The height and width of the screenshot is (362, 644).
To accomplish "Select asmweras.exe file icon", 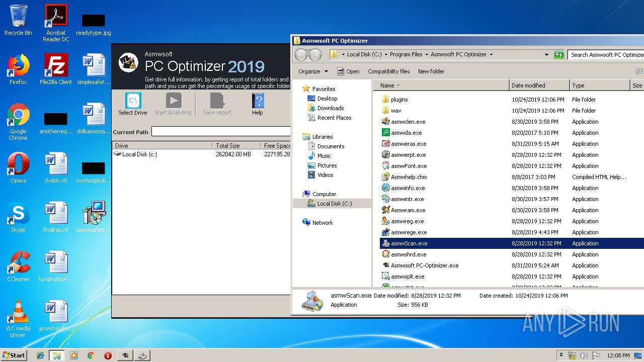I will (x=386, y=144).
